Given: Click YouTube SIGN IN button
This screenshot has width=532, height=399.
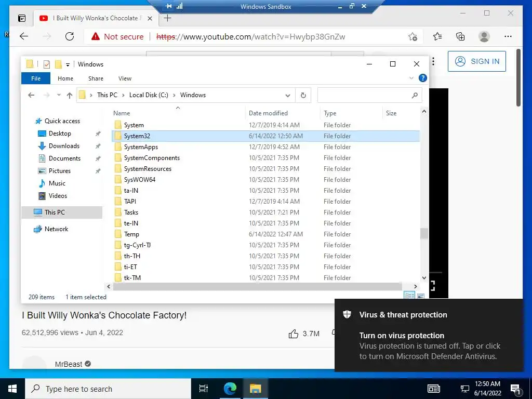Looking at the screenshot, I should (x=477, y=61).
